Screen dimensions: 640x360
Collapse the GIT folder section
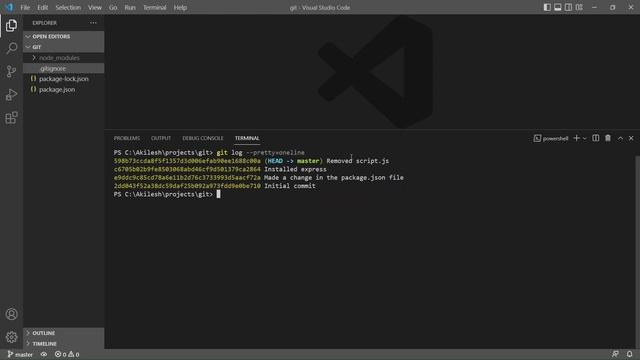pos(64,47)
